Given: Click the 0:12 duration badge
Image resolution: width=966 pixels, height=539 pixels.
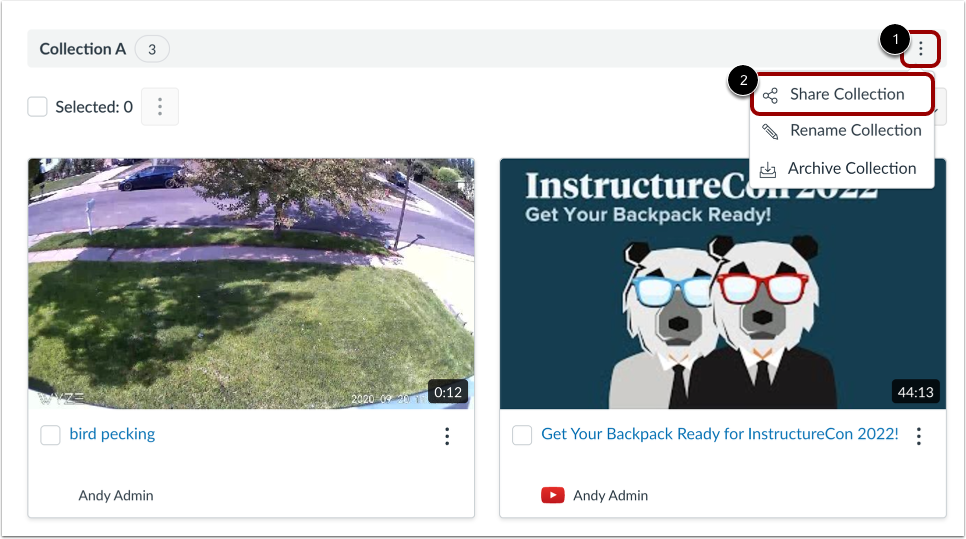Looking at the screenshot, I should tap(448, 392).
